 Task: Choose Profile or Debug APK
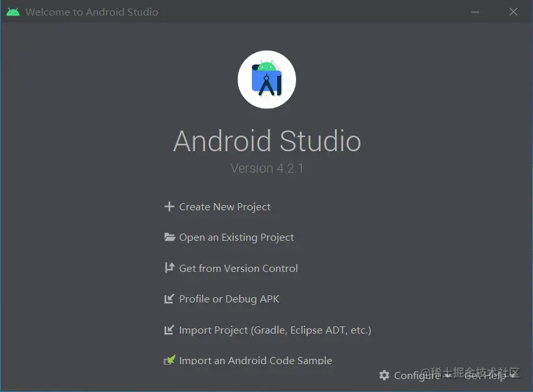229,299
